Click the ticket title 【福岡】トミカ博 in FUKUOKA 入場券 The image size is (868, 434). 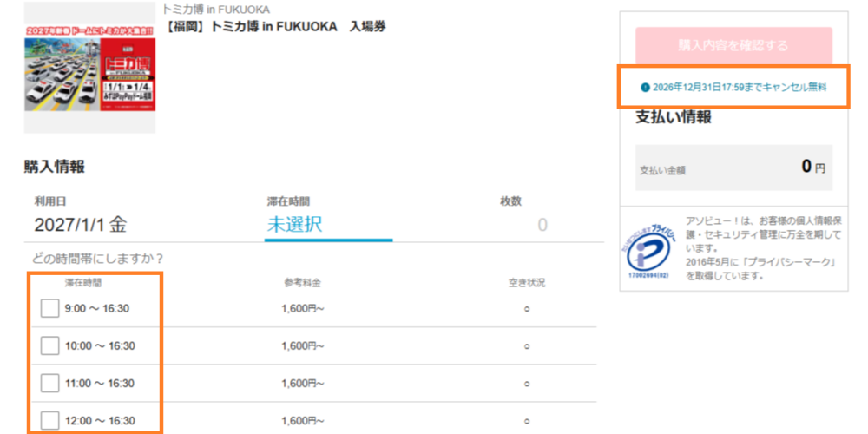pyautogui.click(x=275, y=27)
